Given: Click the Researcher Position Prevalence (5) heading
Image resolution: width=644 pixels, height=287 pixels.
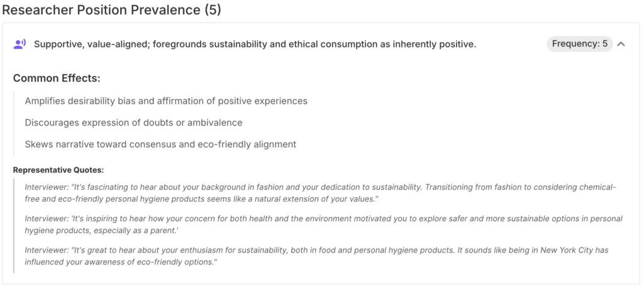Looking at the screenshot, I should pos(111,10).
